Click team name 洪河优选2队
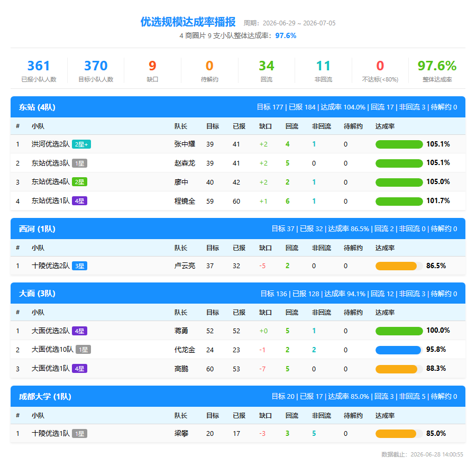476x475 pixels. [x=51, y=144]
